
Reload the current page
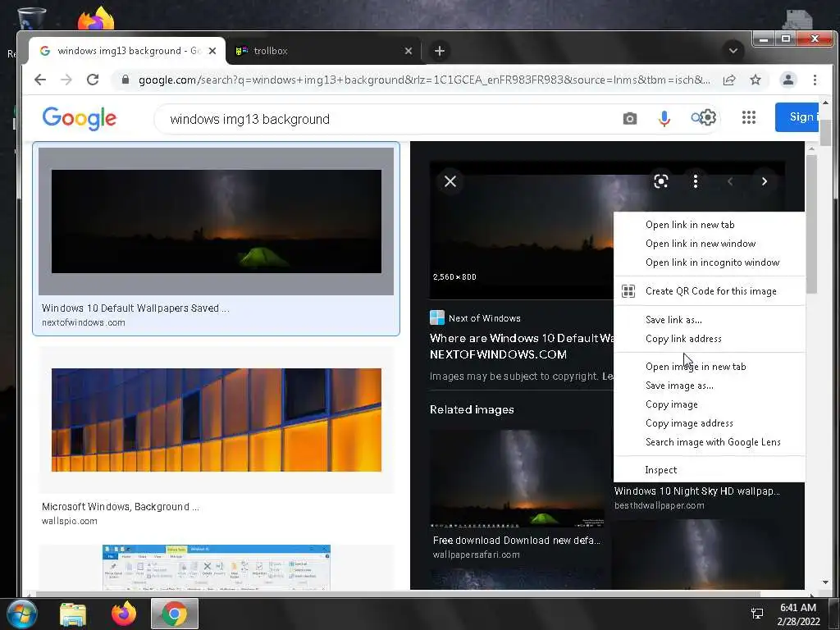[93, 80]
